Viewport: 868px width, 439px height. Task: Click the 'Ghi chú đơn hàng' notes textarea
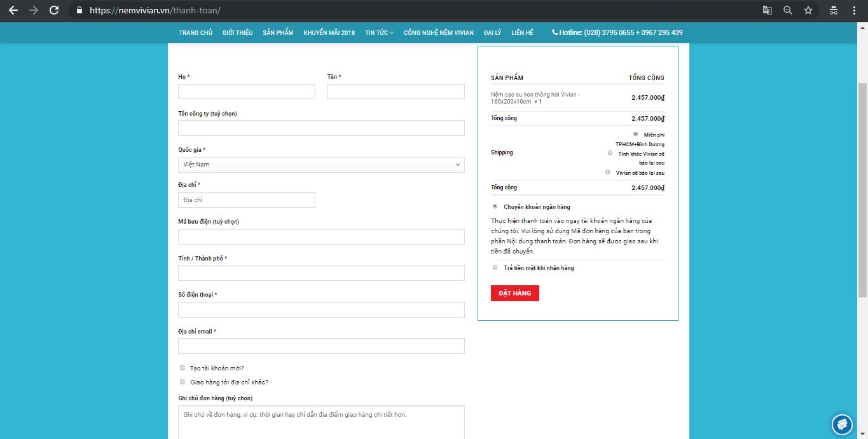[321, 422]
